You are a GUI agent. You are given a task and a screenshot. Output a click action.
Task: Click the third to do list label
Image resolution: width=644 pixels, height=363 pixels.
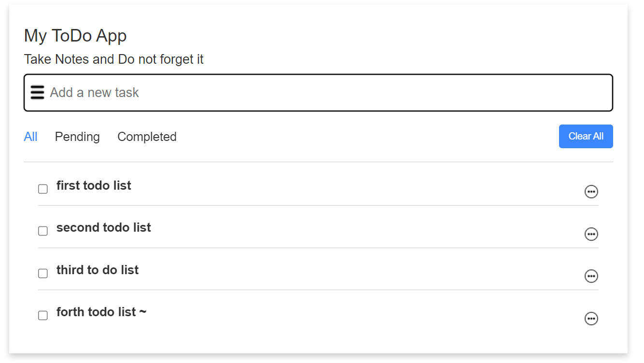pos(97,270)
